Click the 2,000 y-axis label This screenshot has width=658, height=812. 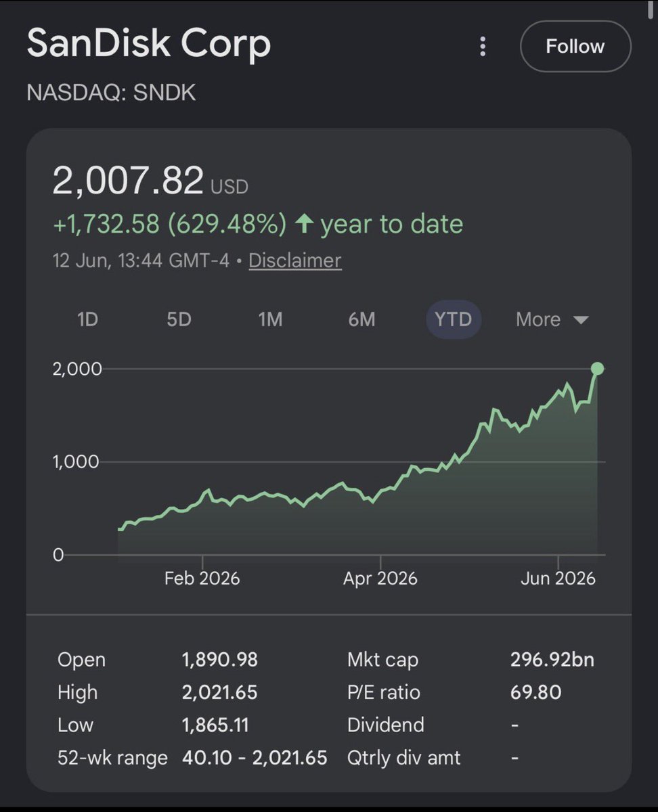click(77, 369)
